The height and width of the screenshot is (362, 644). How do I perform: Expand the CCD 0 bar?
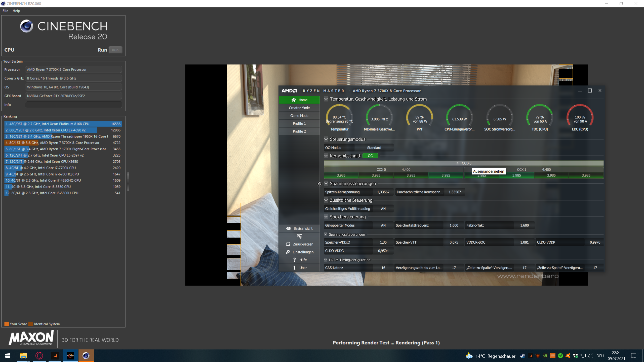[463, 163]
